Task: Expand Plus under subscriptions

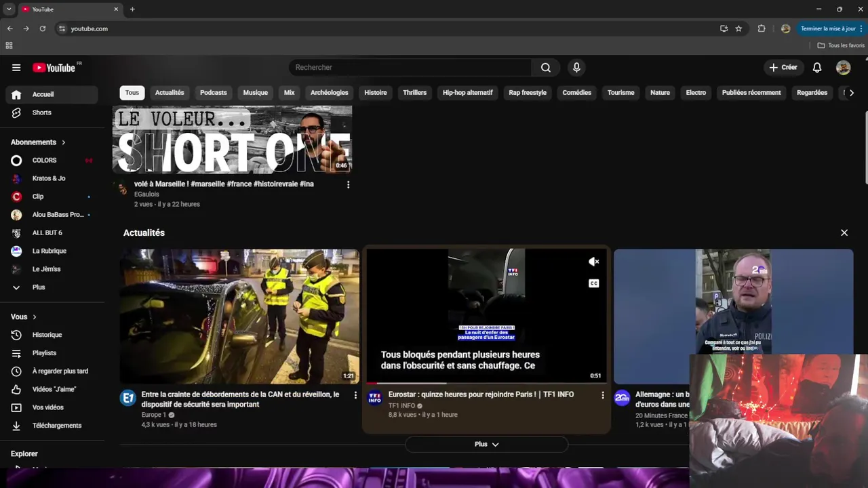Action: pyautogui.click(x=52, y=287)
